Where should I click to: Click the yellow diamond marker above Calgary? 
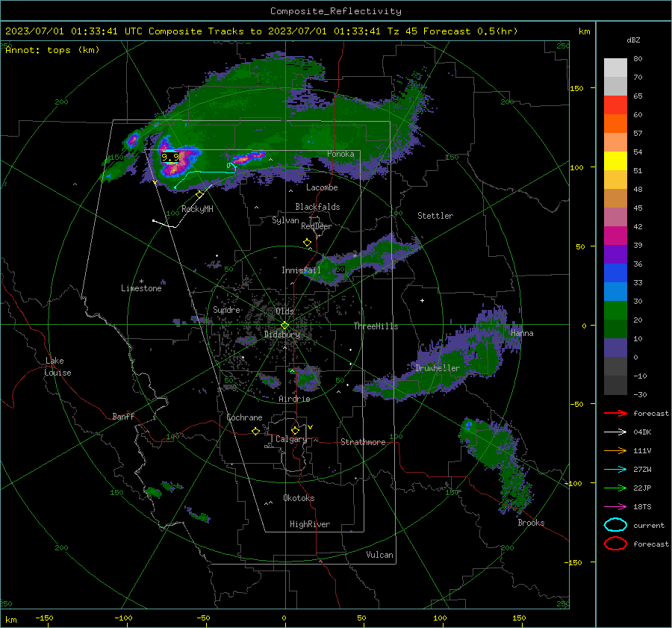coord(295,430)
